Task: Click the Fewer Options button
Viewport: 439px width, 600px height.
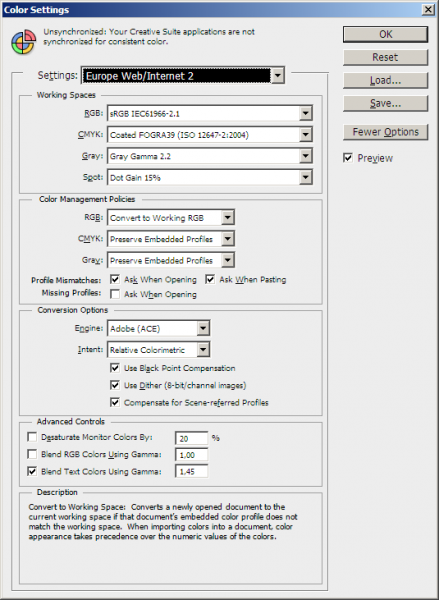Action: tap(385, 132)
